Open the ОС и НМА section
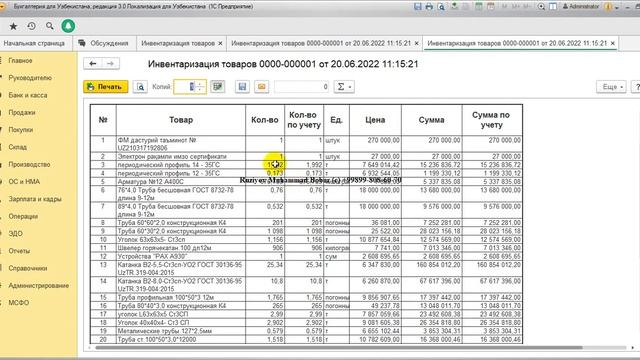Image resolution: width=640 pixels, height=360 pixels. (x=24, y=182)
